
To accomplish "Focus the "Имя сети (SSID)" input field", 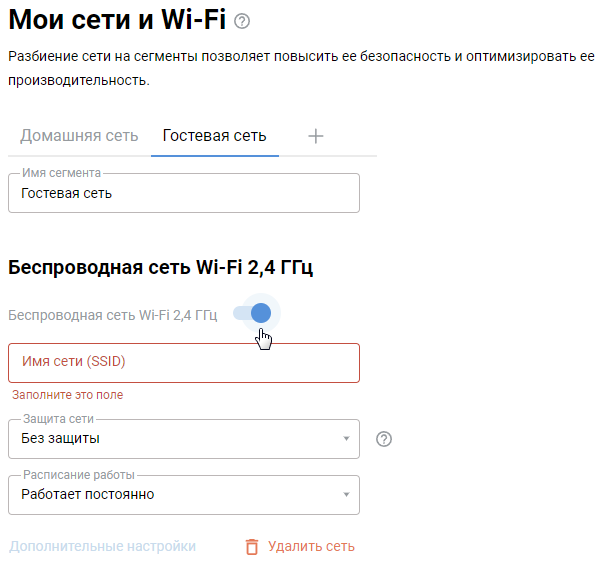I will (x=183, y=362).
